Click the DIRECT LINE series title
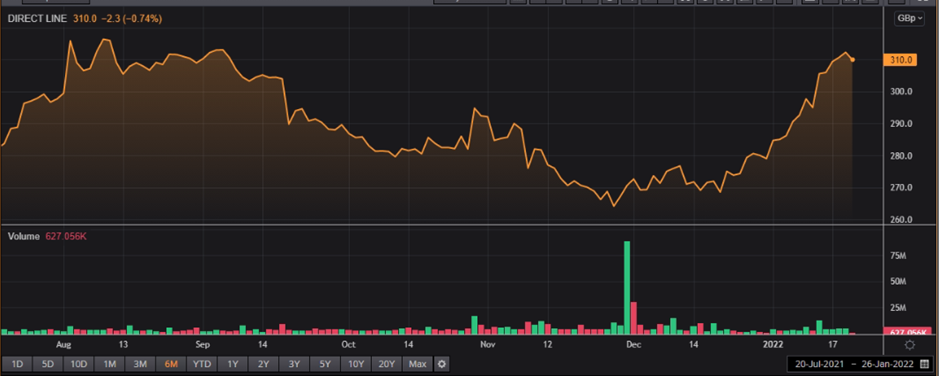939x376 pixels. pyautogui.click(x=38, y=19)
